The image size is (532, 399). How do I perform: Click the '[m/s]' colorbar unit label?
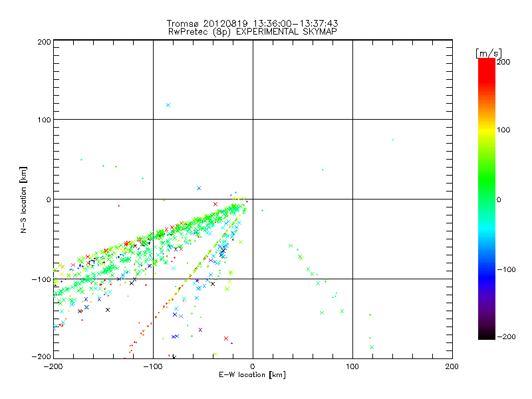click(x=489, y=53)
